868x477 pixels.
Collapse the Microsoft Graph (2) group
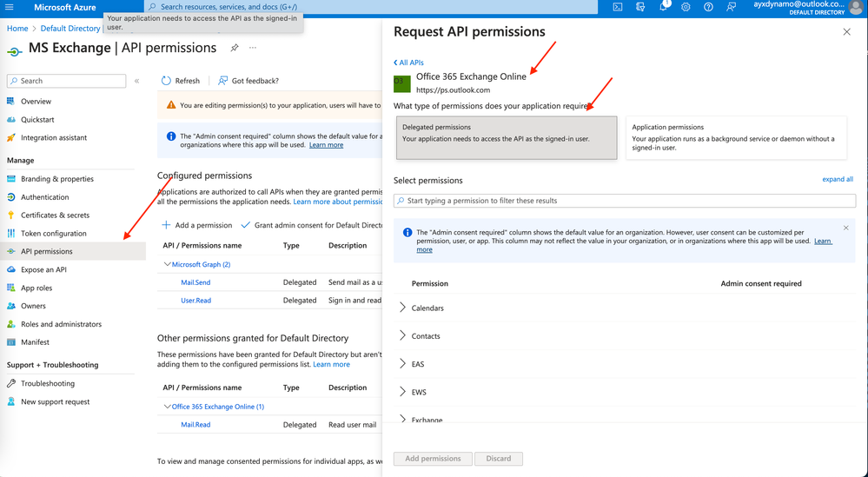[x=167, y=264]
